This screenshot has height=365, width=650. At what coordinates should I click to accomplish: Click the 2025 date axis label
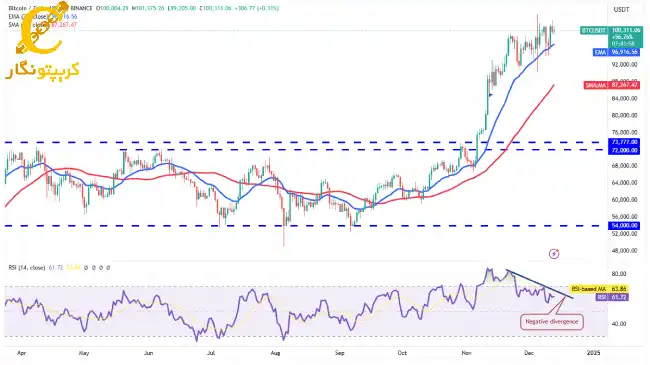point(593,353)
